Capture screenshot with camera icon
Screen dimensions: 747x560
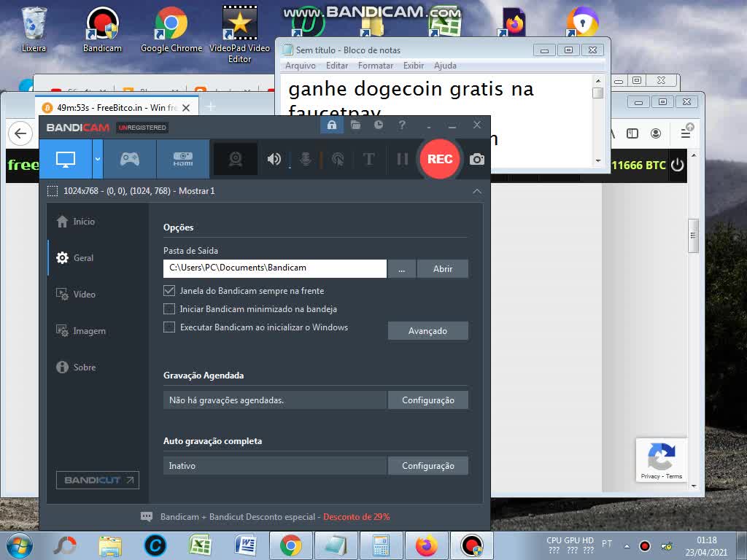coord(477,160)
